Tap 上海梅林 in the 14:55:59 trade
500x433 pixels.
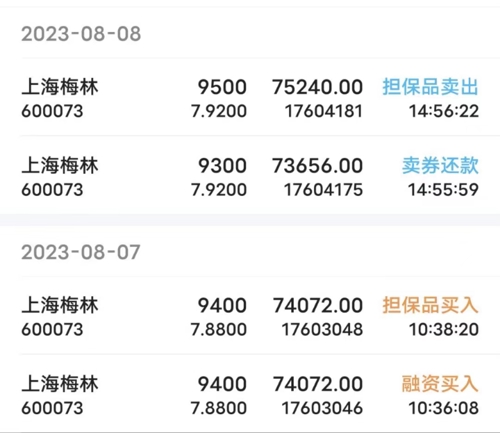coord(60,165)
